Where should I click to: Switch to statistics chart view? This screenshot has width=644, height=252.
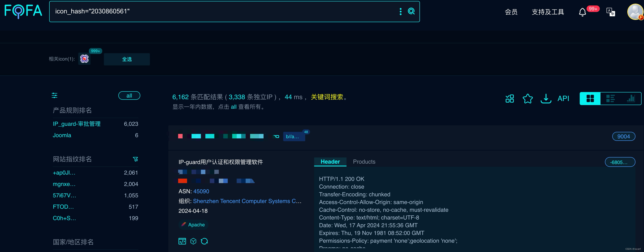[631, 98]
